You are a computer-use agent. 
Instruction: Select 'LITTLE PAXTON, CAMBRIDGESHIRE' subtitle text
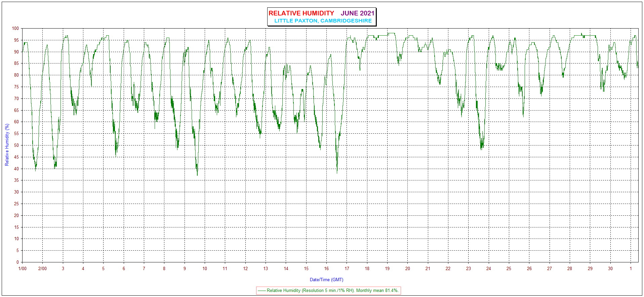[323, 20]
